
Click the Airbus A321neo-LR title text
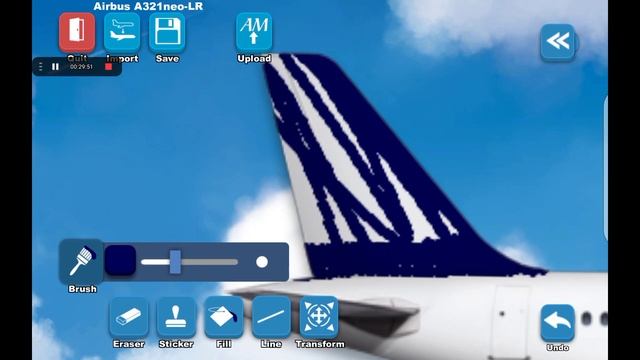(x=148, y=6)
